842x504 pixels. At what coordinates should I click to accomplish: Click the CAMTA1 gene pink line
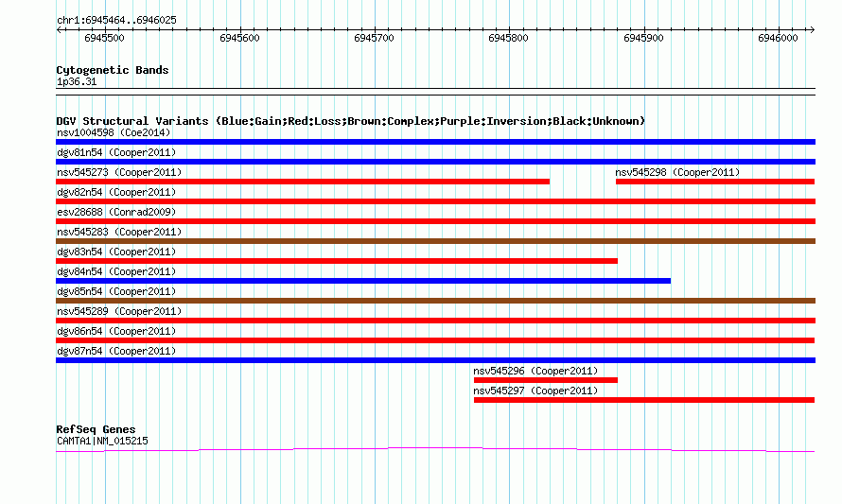[435, 450]
